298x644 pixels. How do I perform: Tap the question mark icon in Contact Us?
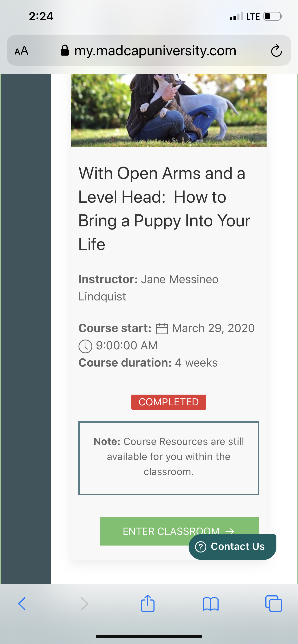coord(201,546)
